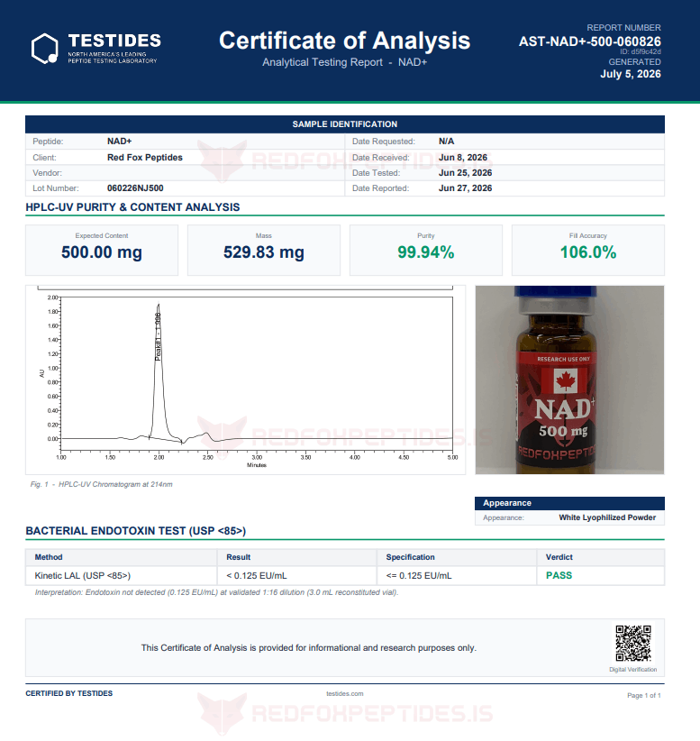
Task: Click the report ID 'd5f9c42d'
Action: tap(646, 51)
